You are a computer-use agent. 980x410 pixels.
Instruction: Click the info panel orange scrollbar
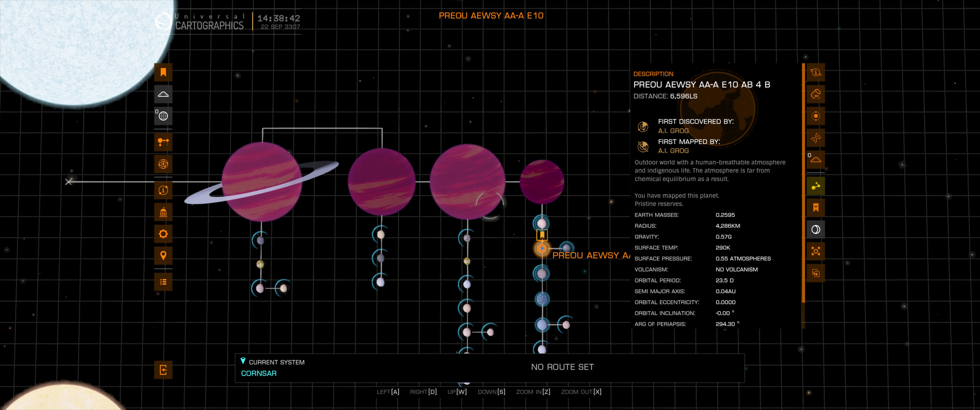coord(803,183)
